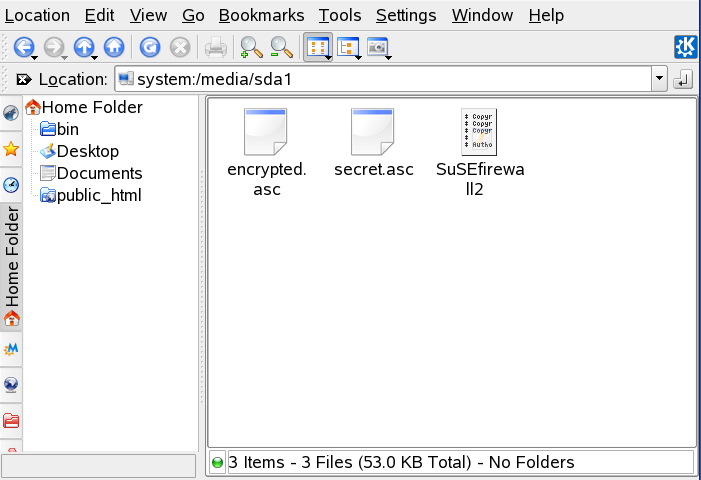Open the Settings menu
This screenshot has height=480, width=701.
coord(406,15)
